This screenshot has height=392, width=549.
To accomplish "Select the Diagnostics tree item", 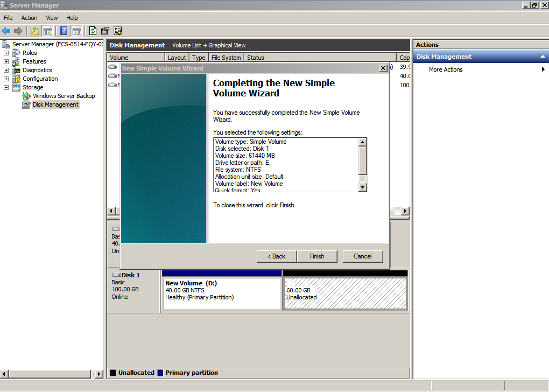I will coord(37,70).
